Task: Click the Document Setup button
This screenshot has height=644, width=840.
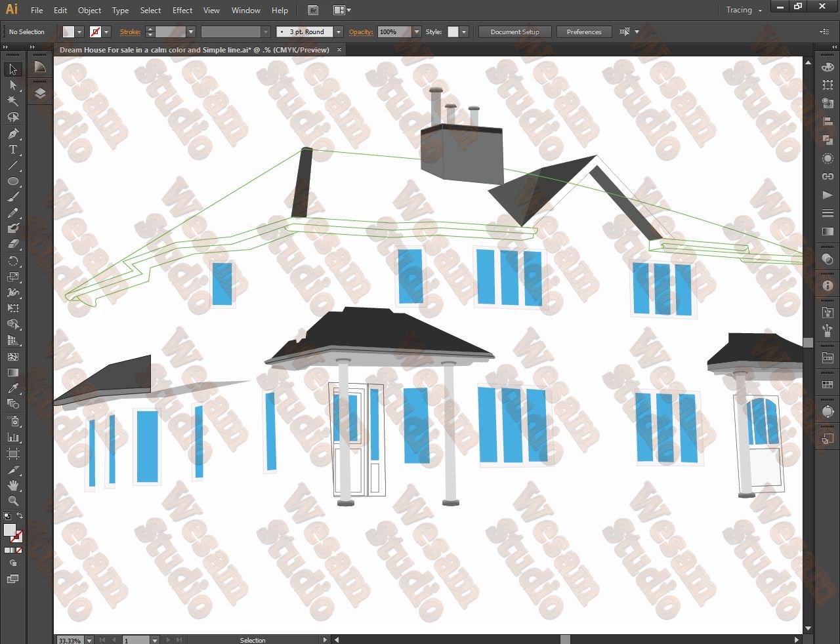Action: (515, 31)
